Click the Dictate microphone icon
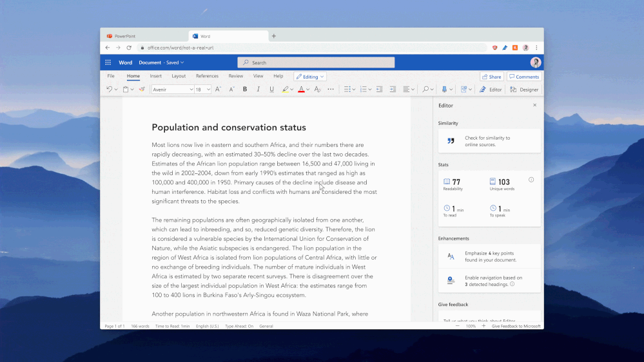Screen dimensions: 644x362 coord(444,90)
